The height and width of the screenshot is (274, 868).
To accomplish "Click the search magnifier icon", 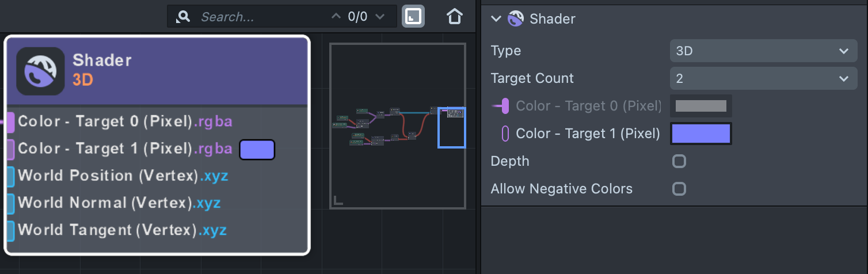I will tap(184, 17).
